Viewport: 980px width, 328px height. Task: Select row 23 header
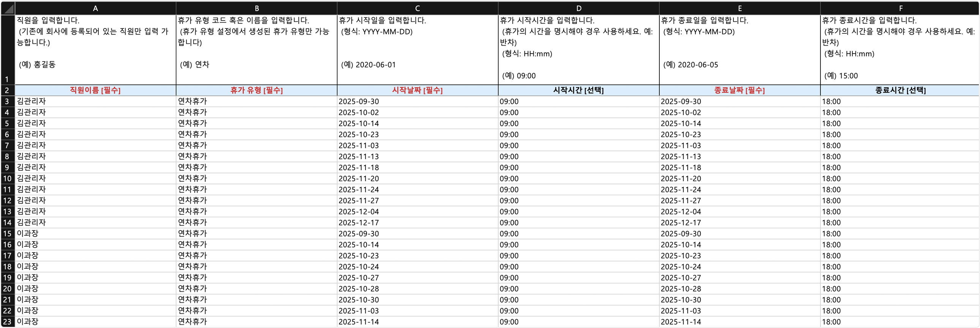[8, 322]
